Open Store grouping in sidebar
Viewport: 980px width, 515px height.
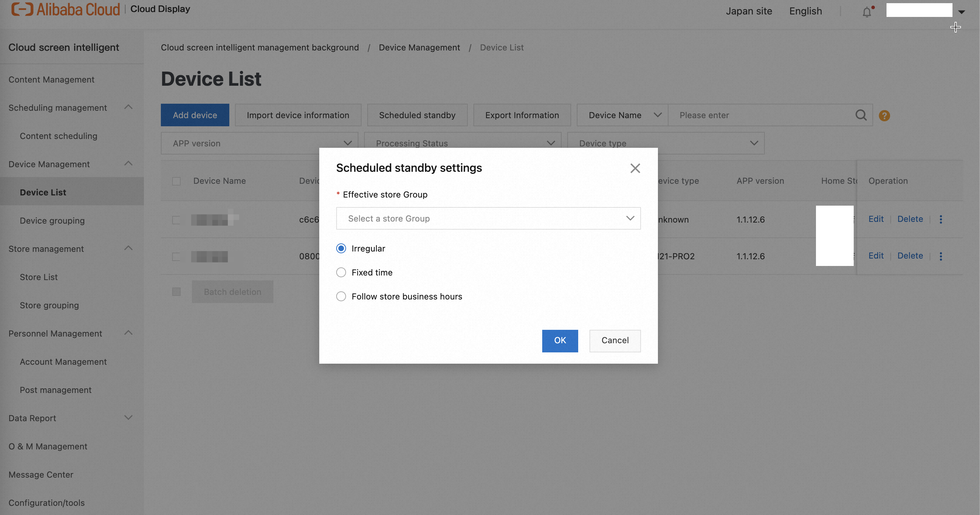click(49, 305)
